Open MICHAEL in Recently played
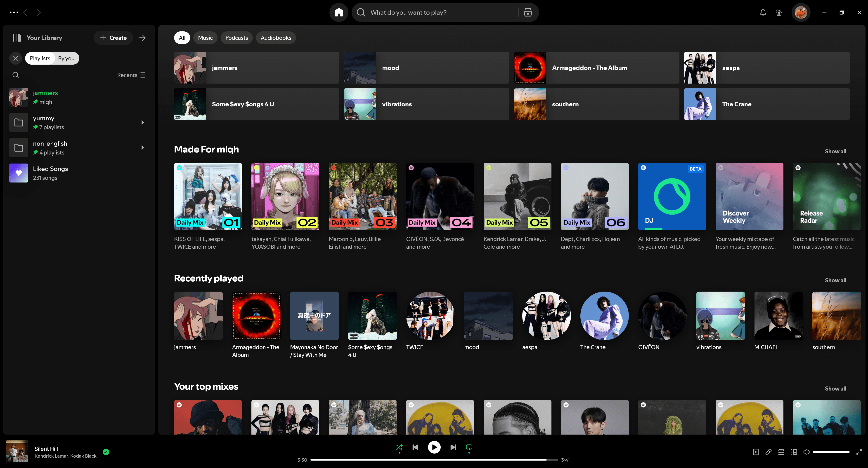Viewport: 868px width, 468px height. (778, 322)
